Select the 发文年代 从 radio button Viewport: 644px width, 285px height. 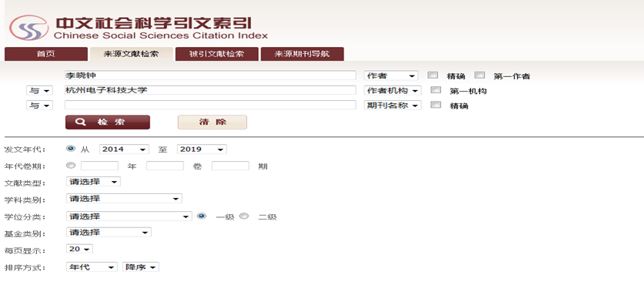71,149
